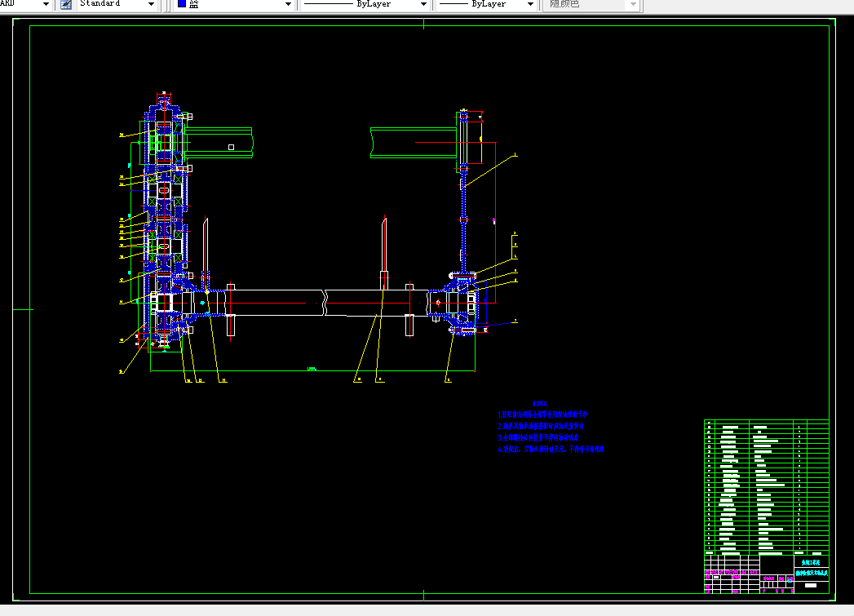Open the dimension style manager icon
854x616 pixels.
66,4
